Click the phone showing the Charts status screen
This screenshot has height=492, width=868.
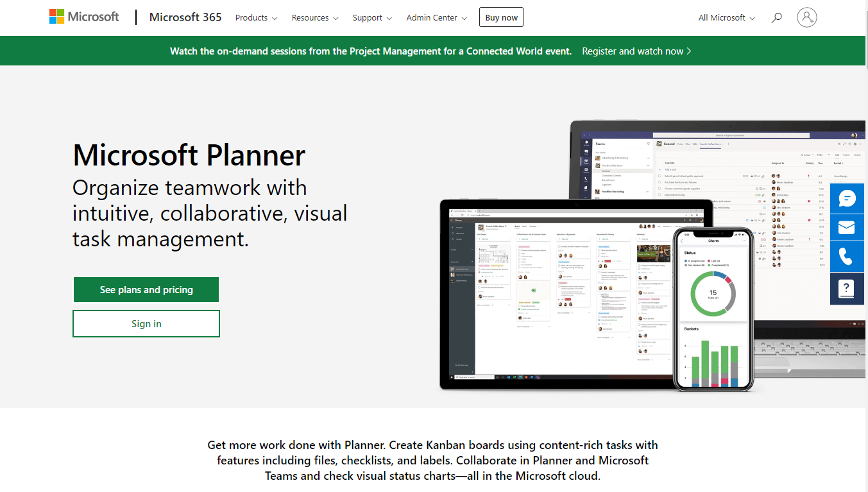point(714,308)
